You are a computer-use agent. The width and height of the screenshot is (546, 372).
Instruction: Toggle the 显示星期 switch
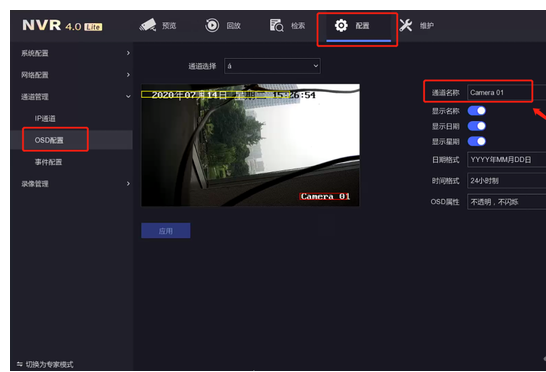(477, 141)
